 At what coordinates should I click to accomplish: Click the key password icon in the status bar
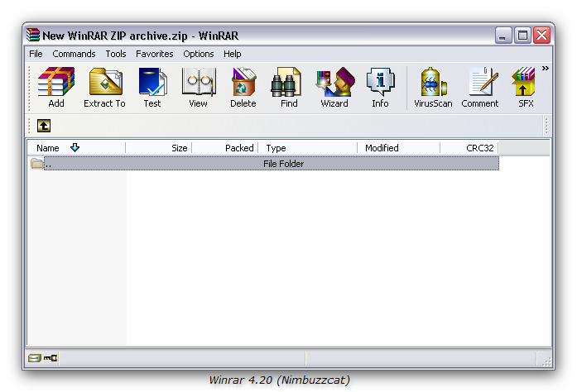pos(50,357)
